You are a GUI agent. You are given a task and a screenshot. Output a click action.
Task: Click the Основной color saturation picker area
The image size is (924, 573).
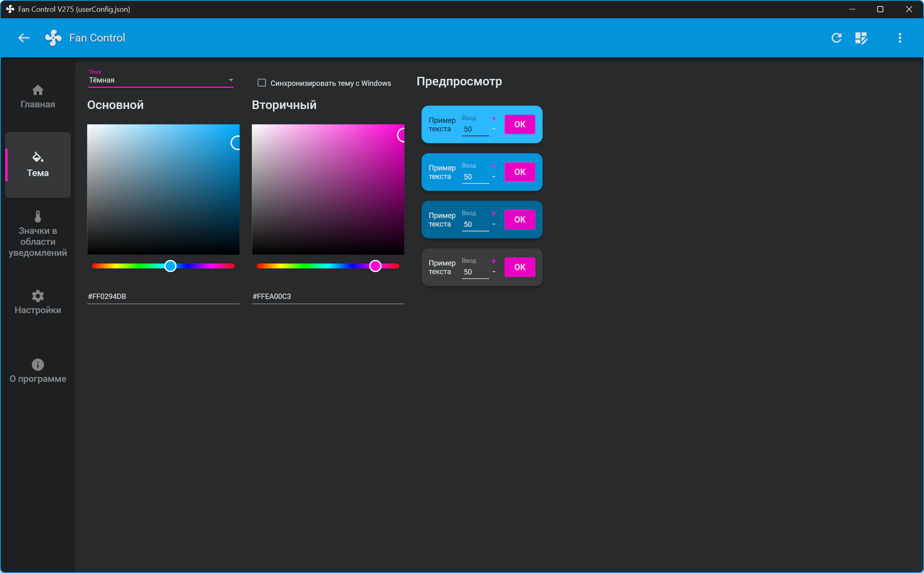(x=163, y=190)
